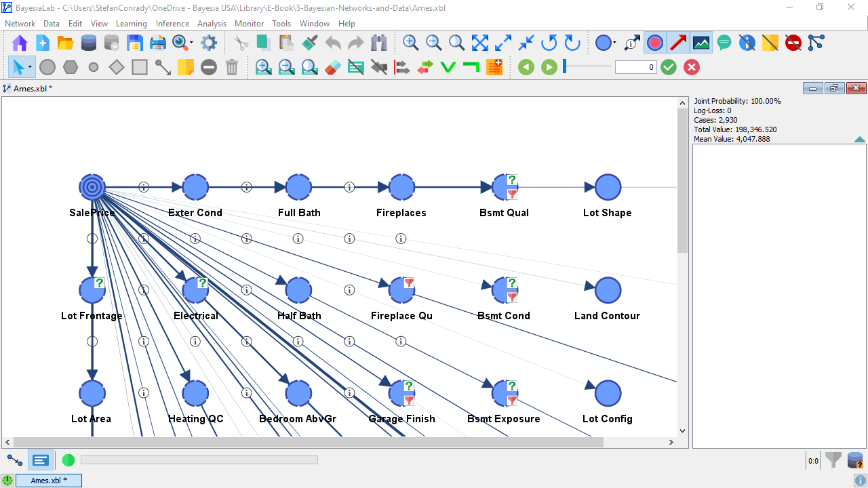The height and width of the screenshot is (488, 868).
Task: Open the search magnifier dropdown arrow
Action: (192, 43)
